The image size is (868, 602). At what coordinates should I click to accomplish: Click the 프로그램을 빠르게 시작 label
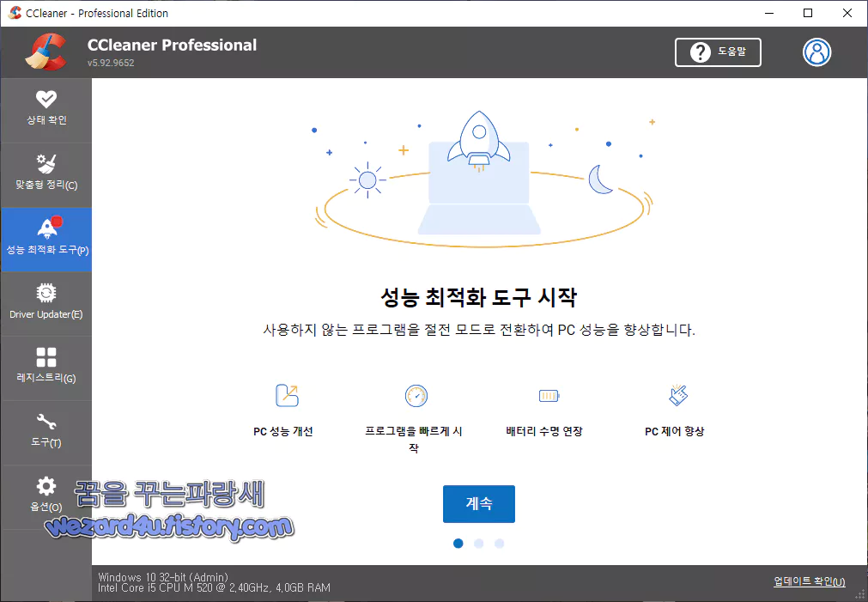pyautogui.click(x=414, y=439)
